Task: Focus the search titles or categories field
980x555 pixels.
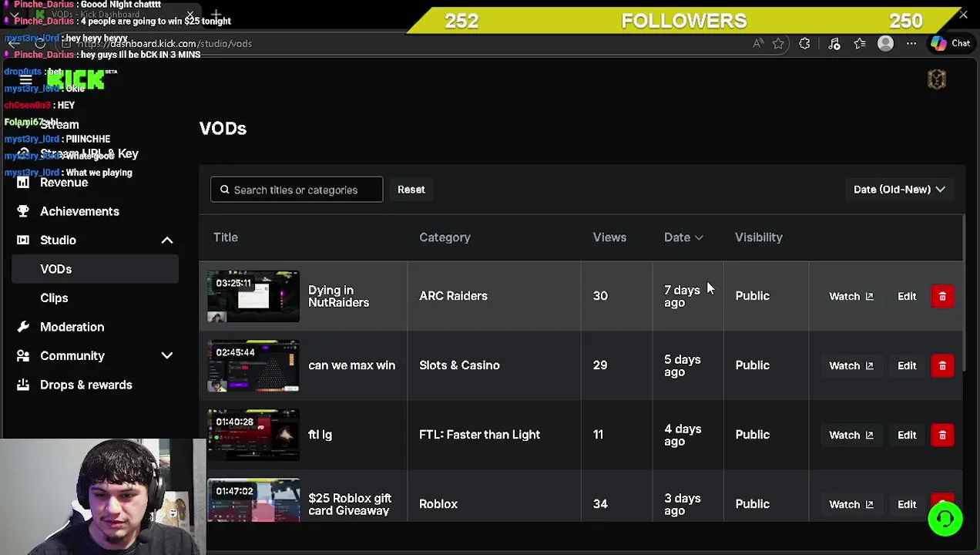Action: [x=297, y=190]
